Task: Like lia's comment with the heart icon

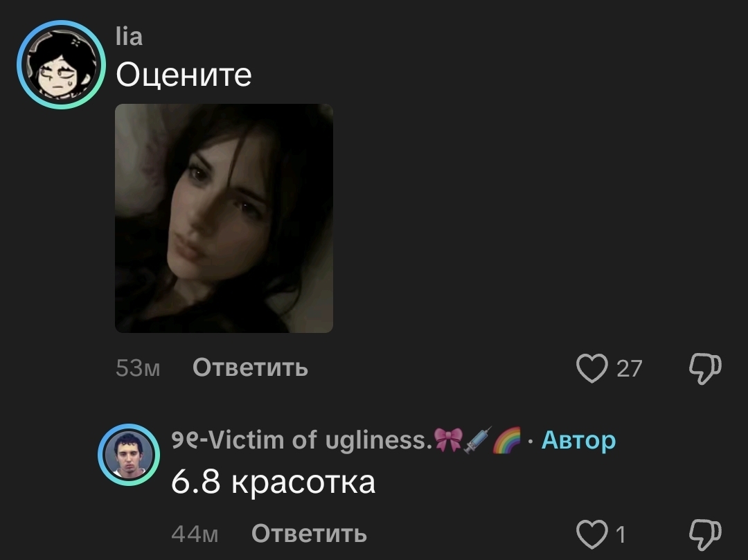Action: (x=592, y=368)
